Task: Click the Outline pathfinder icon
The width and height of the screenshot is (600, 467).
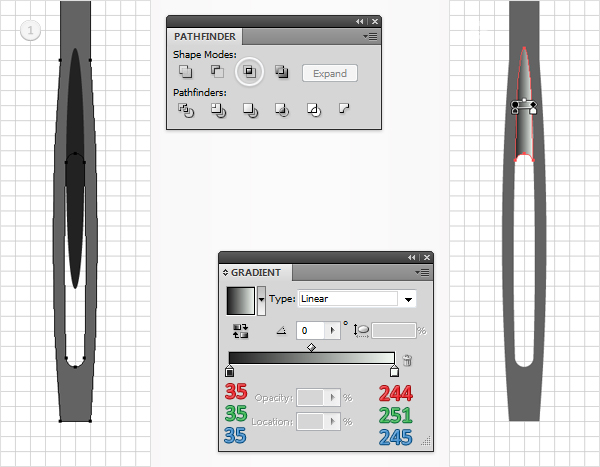Action: [314, 110]
